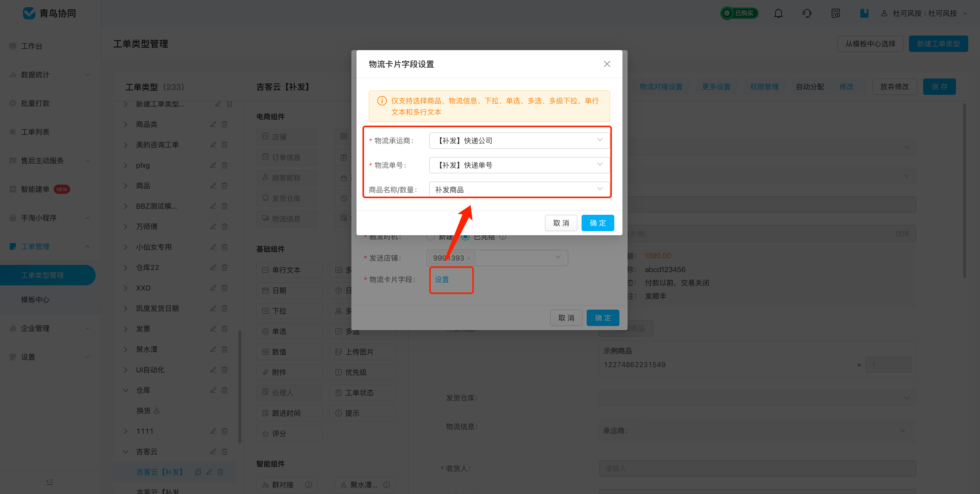The width and height of the screenshot is (980, 494).
Task: Remove the 9991393 store tag
Action: tap(469, 258)
